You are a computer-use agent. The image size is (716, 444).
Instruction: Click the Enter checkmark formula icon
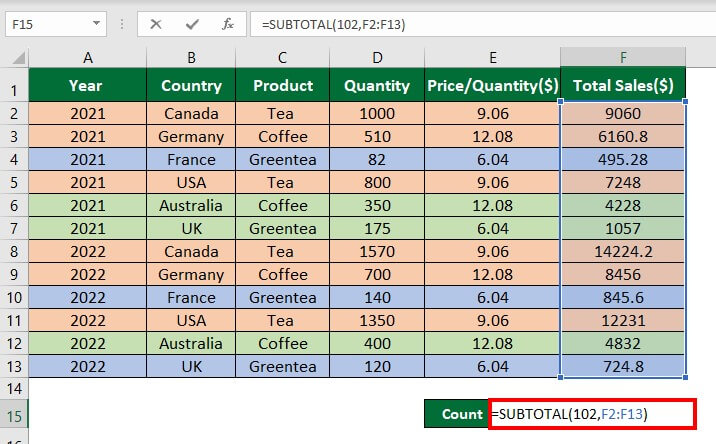point(191,22)
